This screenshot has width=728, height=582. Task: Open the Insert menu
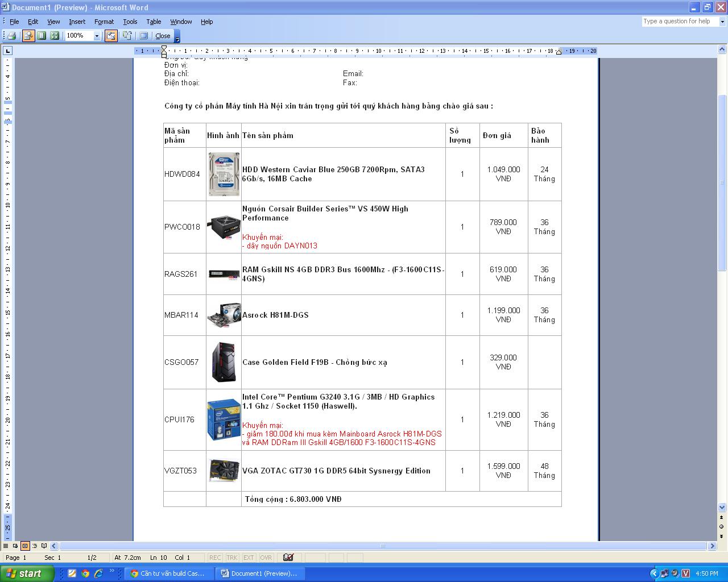click(77, 22)
